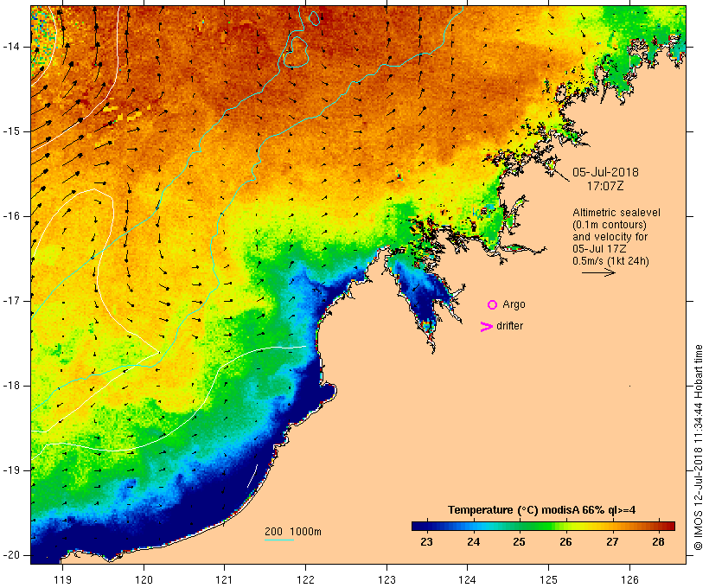The width and height of the screenshot is (709, 588).
Task: Click the latitude label -16
Action: coord(11,216)
